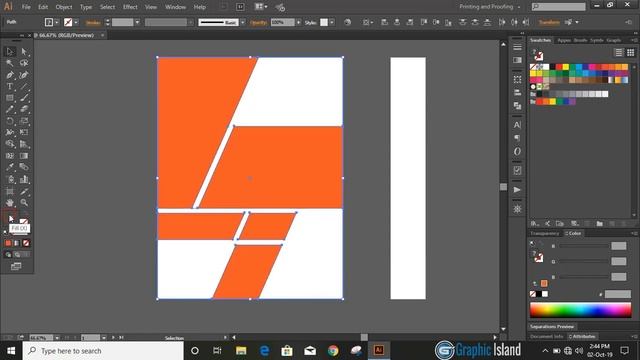Viewport: 640px width, 360px height.
Task: Select the Shape Builder tool
Action: (x=10, y=144)
